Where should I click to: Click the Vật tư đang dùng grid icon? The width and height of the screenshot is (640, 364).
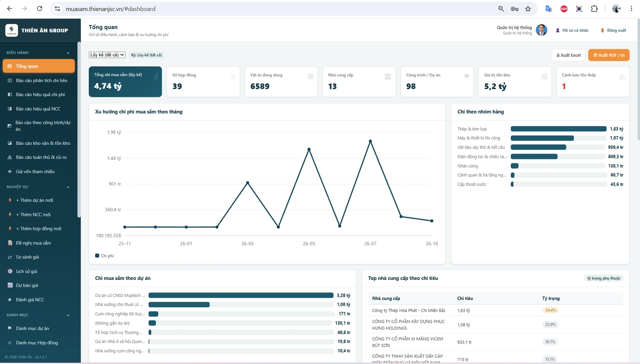click(x=310, y=76)
